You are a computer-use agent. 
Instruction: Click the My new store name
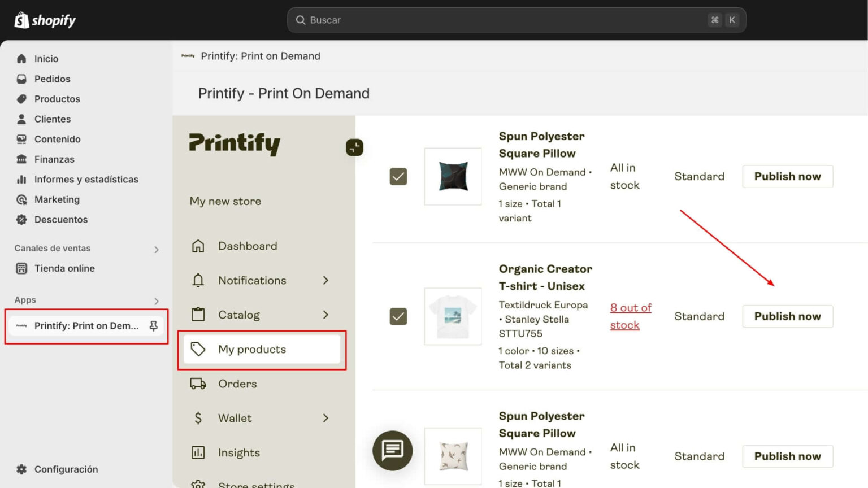(x=225, y=202)
